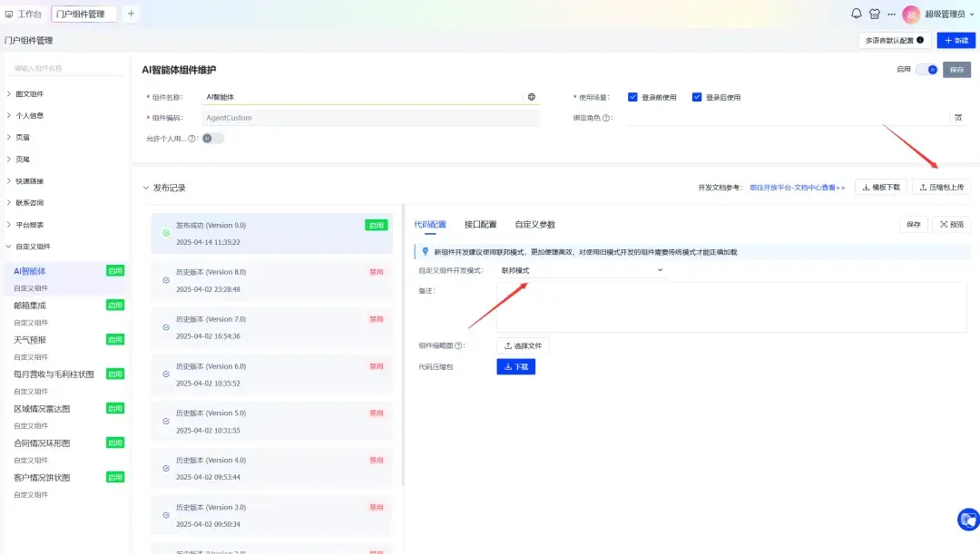Switch the 启用 toggle off
980x554 pixels.
(926, 69)
